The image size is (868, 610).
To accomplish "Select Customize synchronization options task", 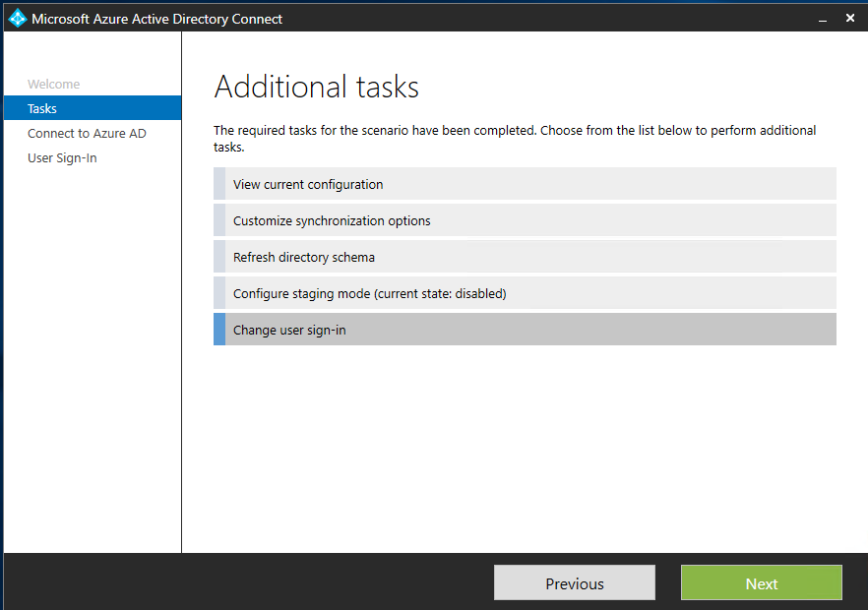I will tap(525, 220).
